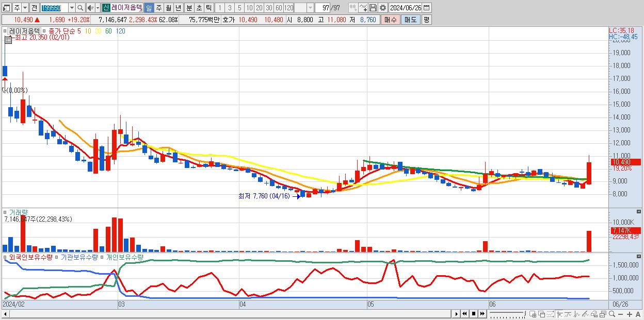Click the chart layout icon at toolbar start
Image resolution: width=644 pixels, height=320 pixels.
[x=6, y=8]
